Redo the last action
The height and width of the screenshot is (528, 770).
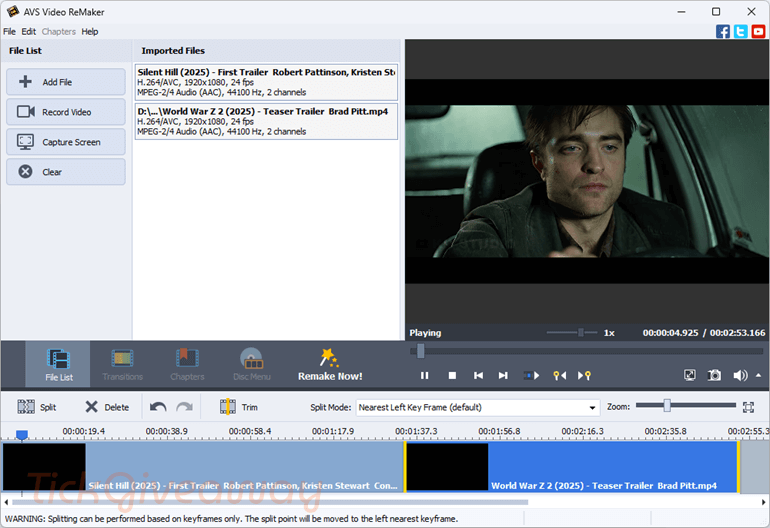[x=185, y=407]
